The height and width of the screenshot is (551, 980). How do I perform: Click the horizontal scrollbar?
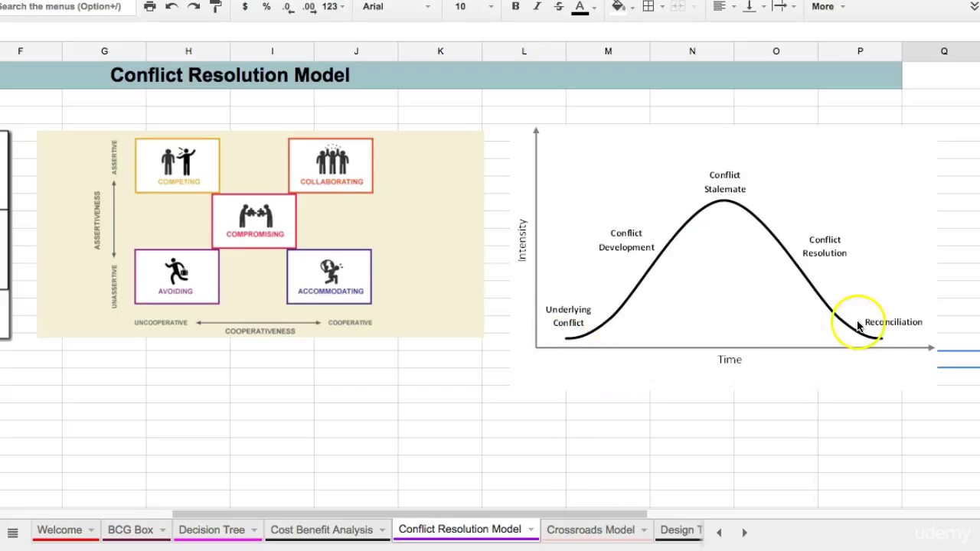[x=410, y=514]
